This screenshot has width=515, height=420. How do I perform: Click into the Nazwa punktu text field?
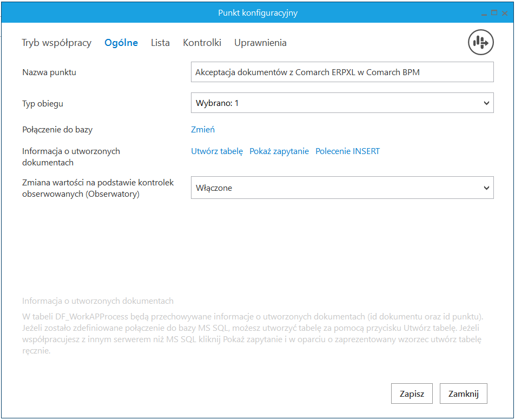coord(342,72)
